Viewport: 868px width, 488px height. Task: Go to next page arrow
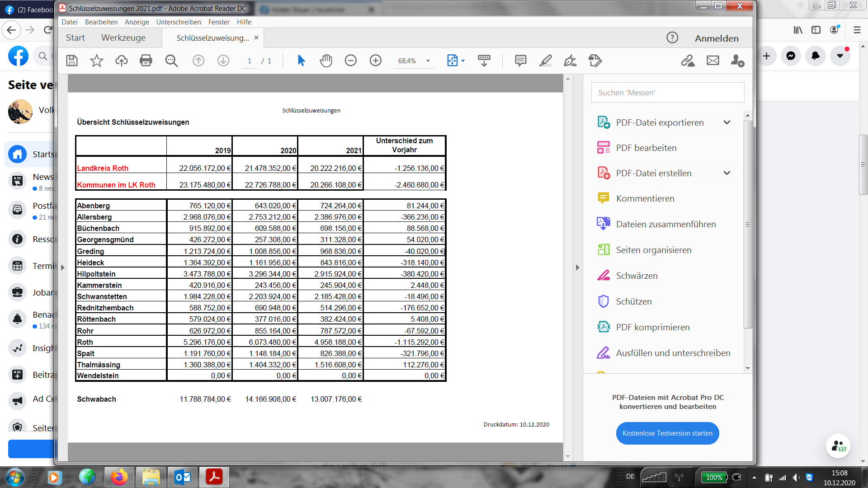pos(223,61)
